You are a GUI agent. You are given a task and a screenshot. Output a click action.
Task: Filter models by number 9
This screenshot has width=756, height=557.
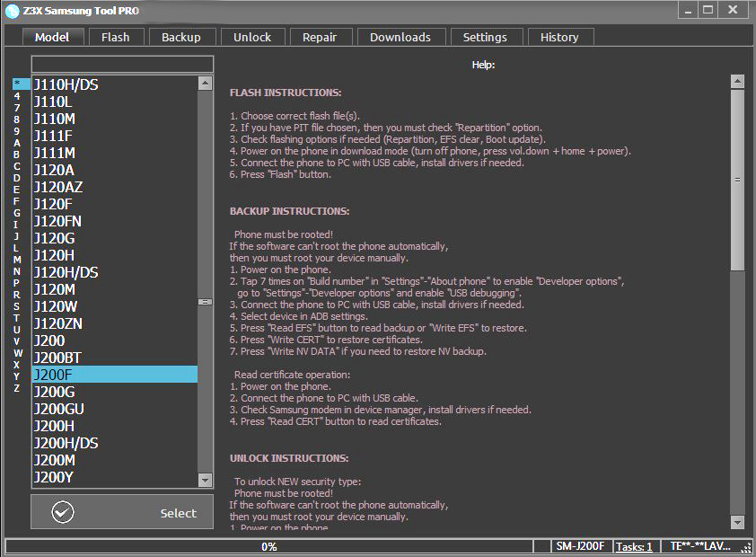tap(17, 131)
